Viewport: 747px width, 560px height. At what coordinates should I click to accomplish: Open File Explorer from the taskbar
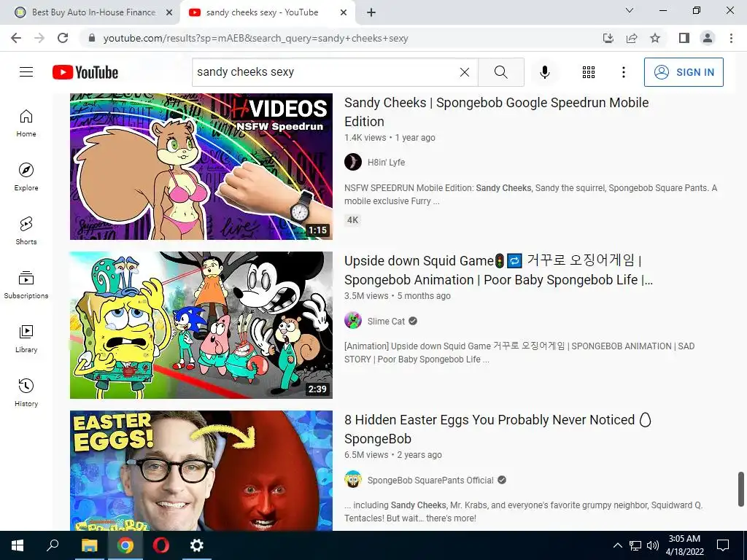click(x=89, y=545)
